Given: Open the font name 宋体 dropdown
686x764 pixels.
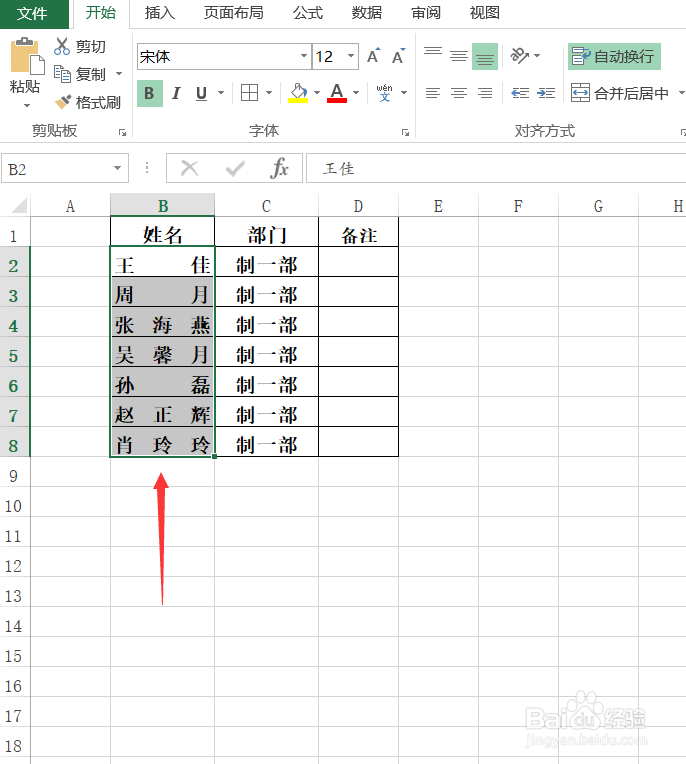Looking at the screenshot, I should (304, 56).
